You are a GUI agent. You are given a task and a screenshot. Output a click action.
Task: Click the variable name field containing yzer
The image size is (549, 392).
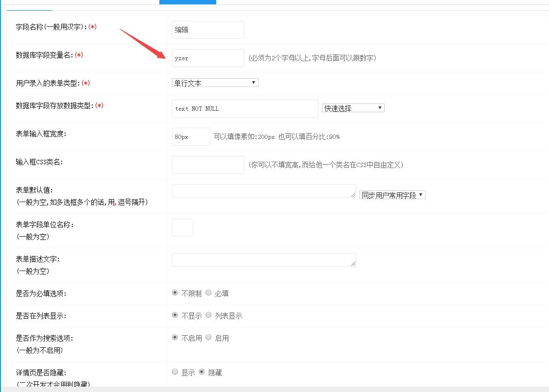coord(208,58)
